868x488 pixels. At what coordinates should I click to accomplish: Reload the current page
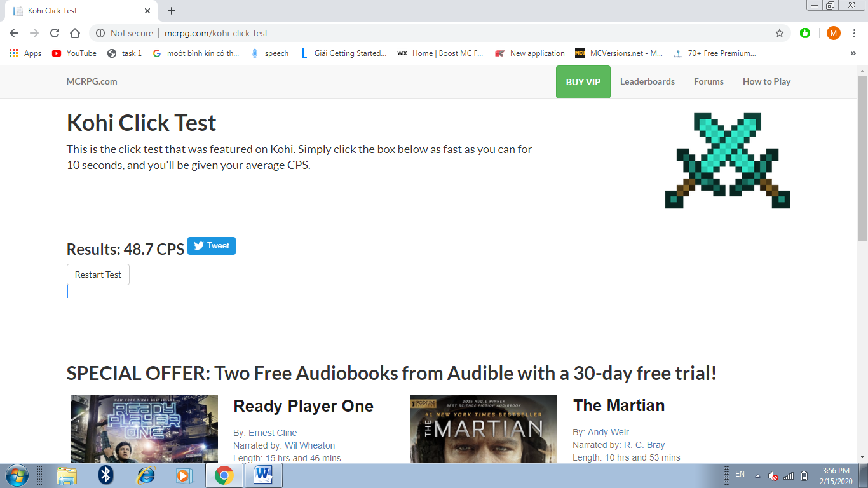tap(55, 33)
